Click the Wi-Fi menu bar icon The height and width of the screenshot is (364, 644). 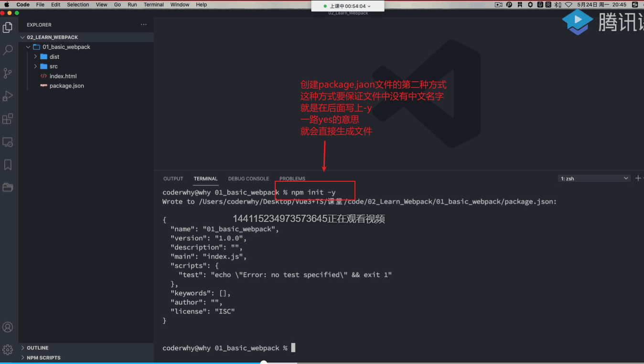pos(569,4)
